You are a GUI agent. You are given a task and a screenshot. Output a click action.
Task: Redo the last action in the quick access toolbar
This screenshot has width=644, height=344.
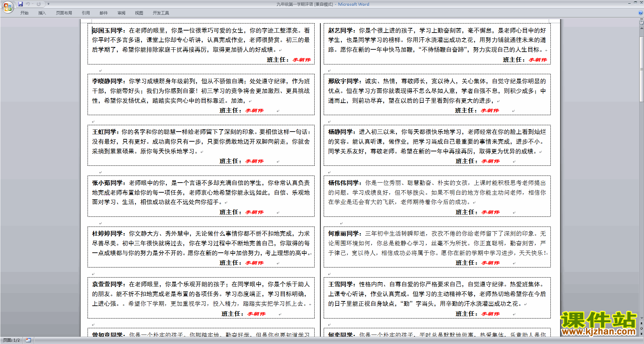coord(39,4)
